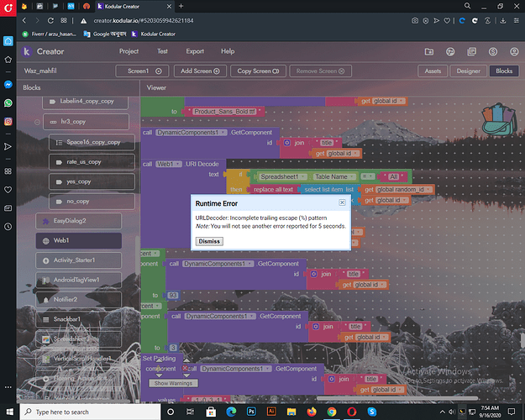Open a new browser tab with plus
Screen dimensions: 525x420
click(x=181, y=6)
